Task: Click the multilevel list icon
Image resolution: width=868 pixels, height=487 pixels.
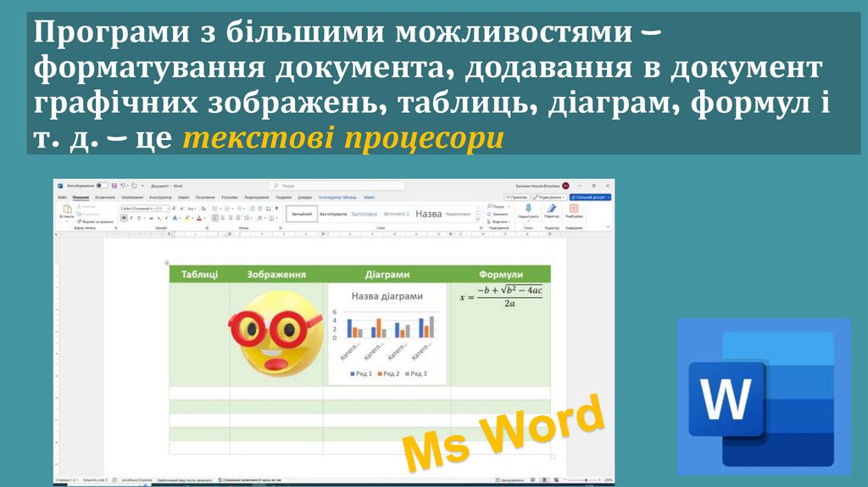Action: [240, 209]
